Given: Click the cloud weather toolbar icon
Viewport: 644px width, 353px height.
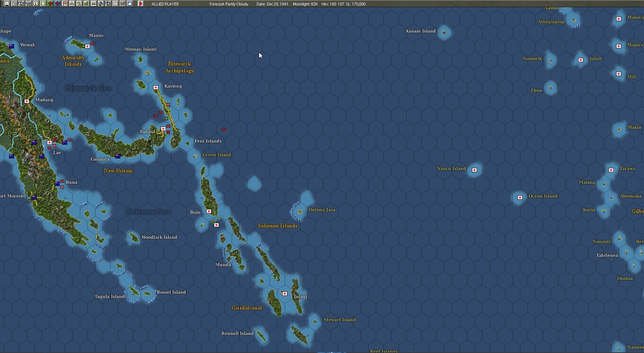Looking at the screenshot, I should [x=130, y=4].
